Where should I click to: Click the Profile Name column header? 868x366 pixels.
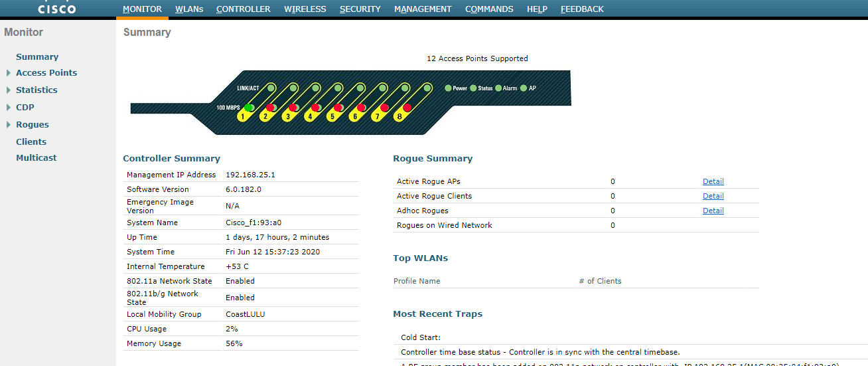417,281
